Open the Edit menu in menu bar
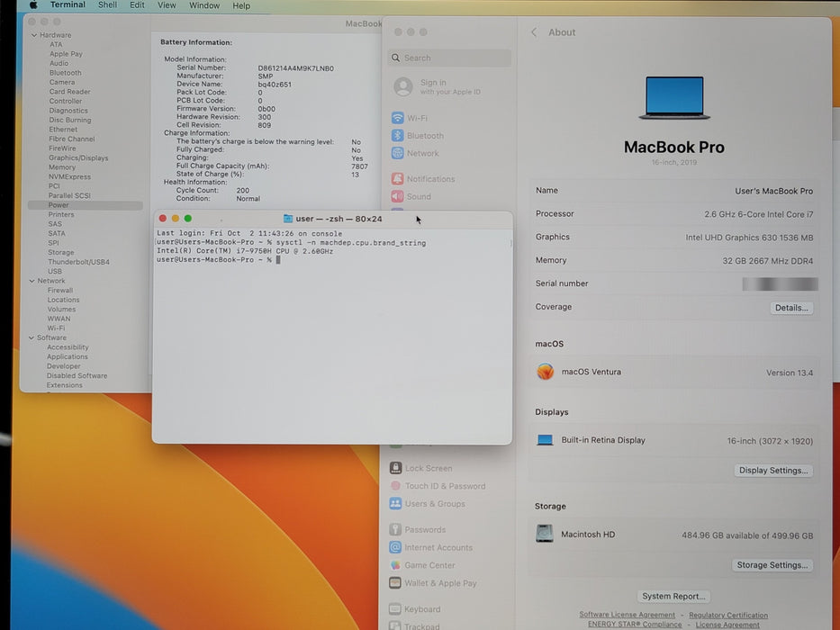Screen dimensions: 840x630 137,4
